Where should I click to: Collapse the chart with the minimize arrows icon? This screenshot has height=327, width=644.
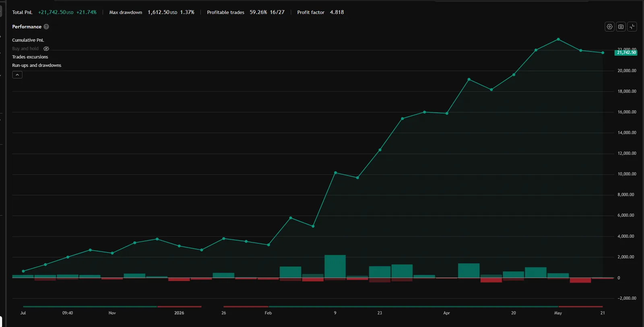point(632,27)
